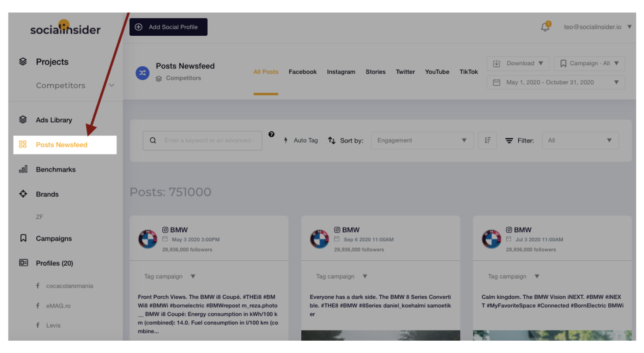The width and height of the screenshot is (644, 353).
Task: Select the Levis profile
Action: [x=53, y=325]
